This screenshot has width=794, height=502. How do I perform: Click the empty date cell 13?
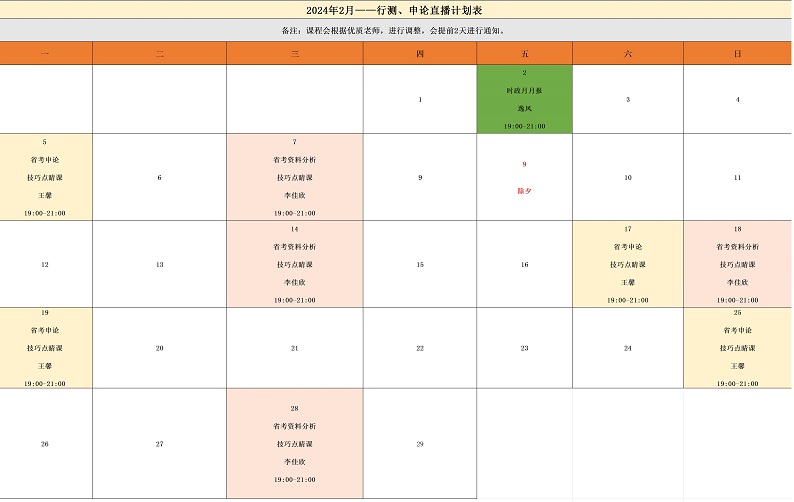160,264
